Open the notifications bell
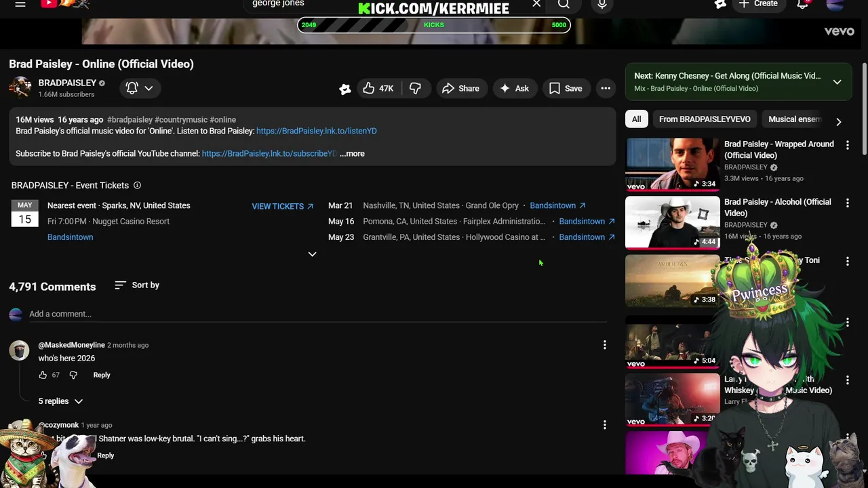Image resolution: width=868 pixels, height=488 pixels. tap(803, 4)
